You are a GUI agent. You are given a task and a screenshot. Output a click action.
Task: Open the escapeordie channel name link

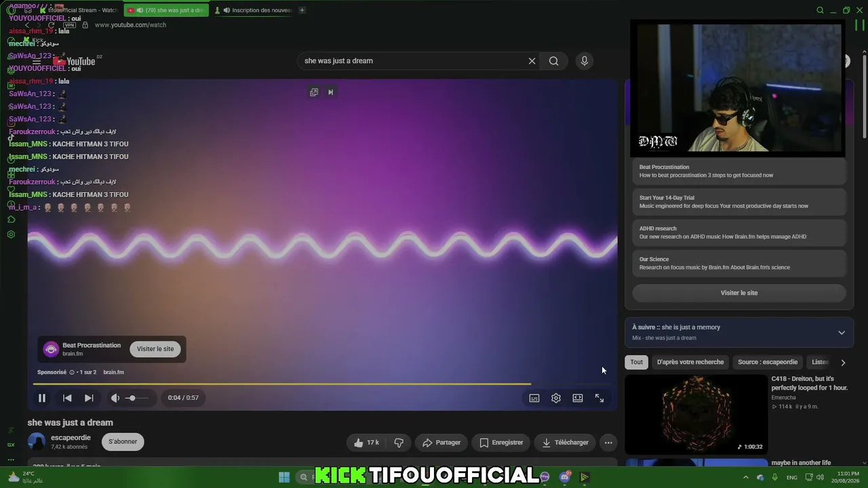pos(71,438)
